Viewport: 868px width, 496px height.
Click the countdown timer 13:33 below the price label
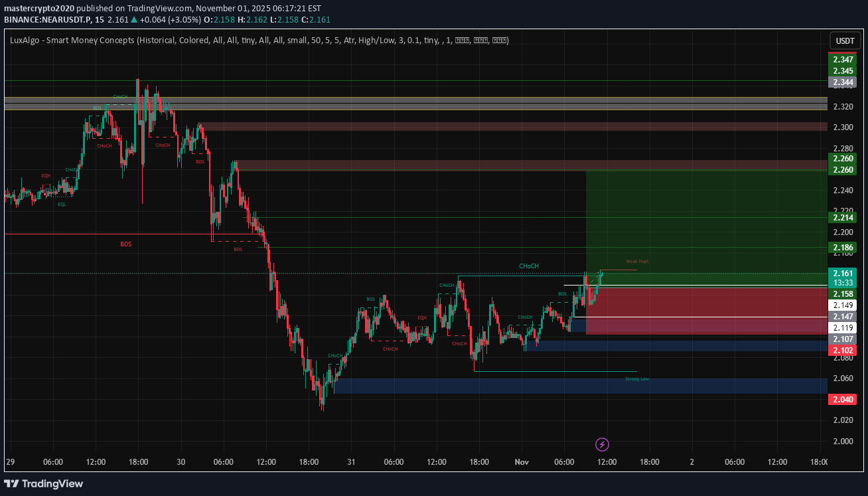point(842,283)
